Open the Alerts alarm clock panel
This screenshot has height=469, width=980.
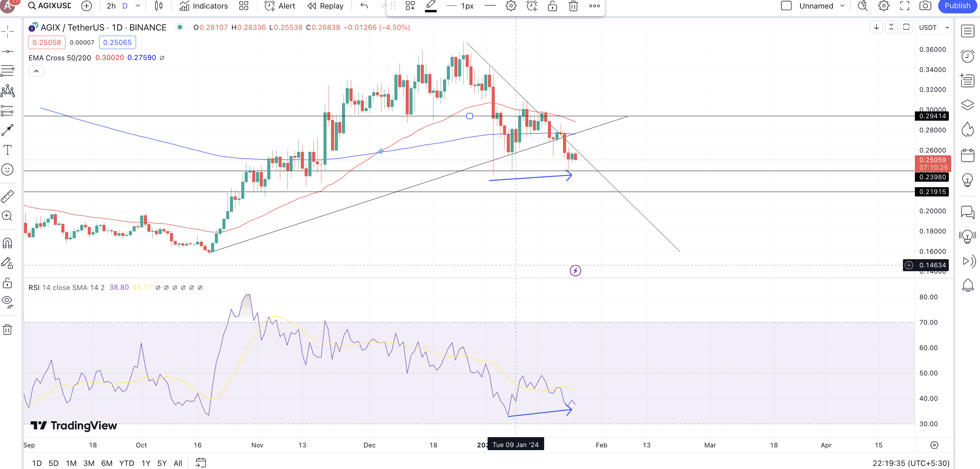click(x=967, y=56)
